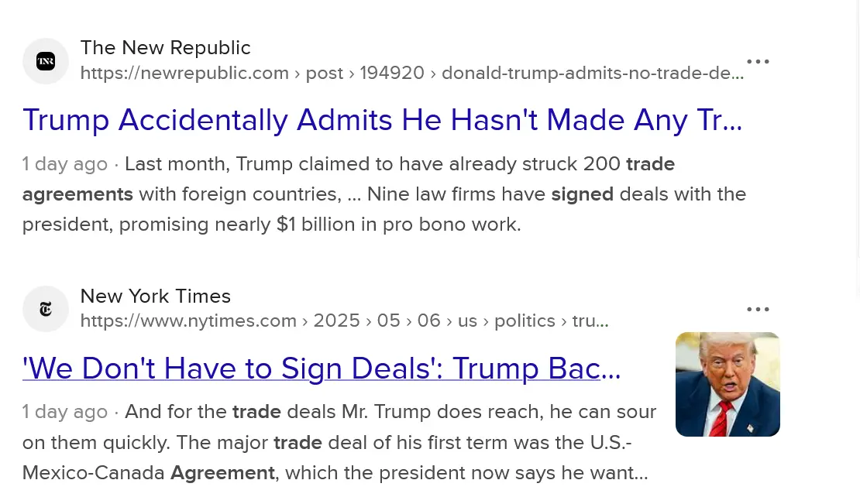The height and width of the screenshot is (504, 860).
Task: Click 'New York Times' site name
Action: pyautogui.click(x=155, y=297)
